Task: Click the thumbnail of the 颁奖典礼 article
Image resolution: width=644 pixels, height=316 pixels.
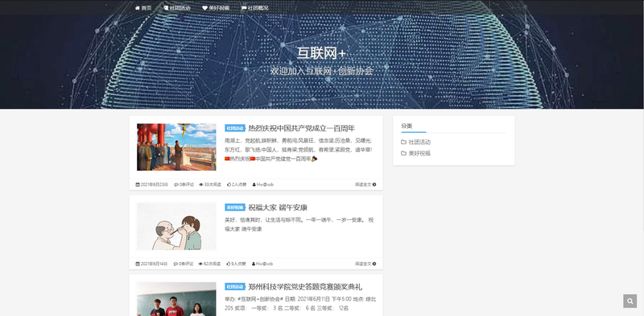Action: [x=176, y=299]
